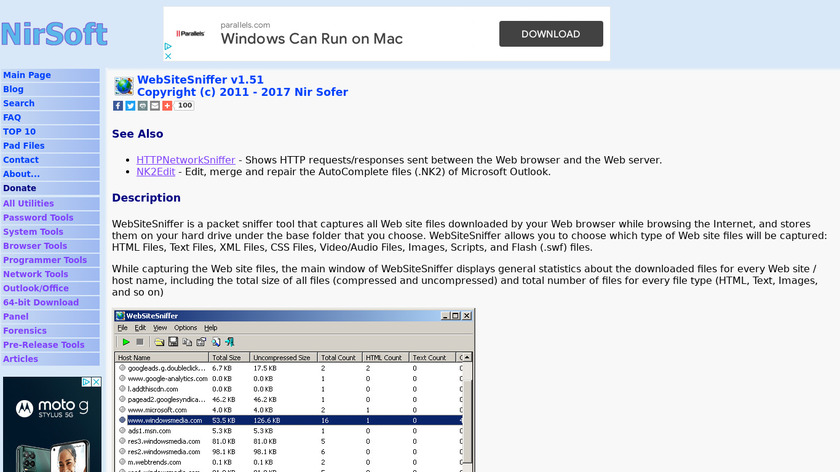Open the Password Tools sidebar link
The image size is (840, 472).
pyautogui.click(x=38, y=218)
